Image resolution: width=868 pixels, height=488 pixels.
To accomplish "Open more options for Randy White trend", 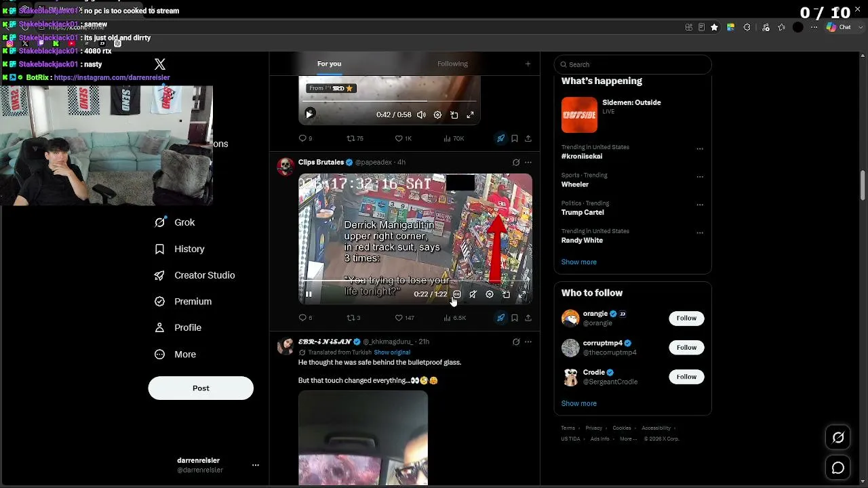I will point(700,233).
